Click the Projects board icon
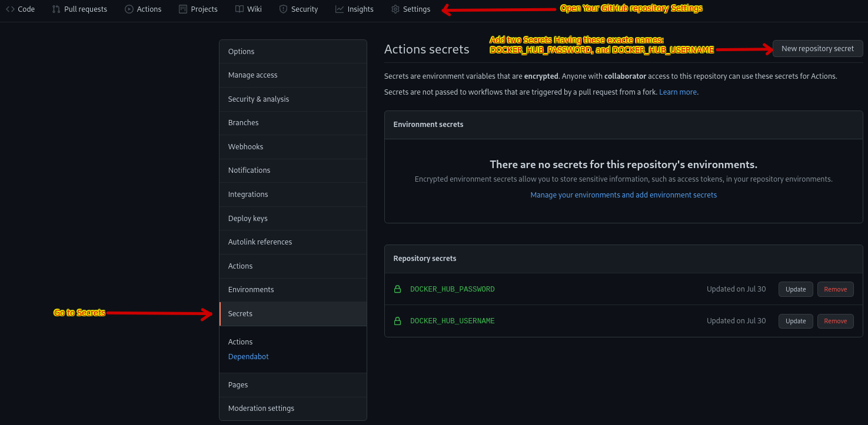This screenshot has width=868, height=425. (183, 9)
